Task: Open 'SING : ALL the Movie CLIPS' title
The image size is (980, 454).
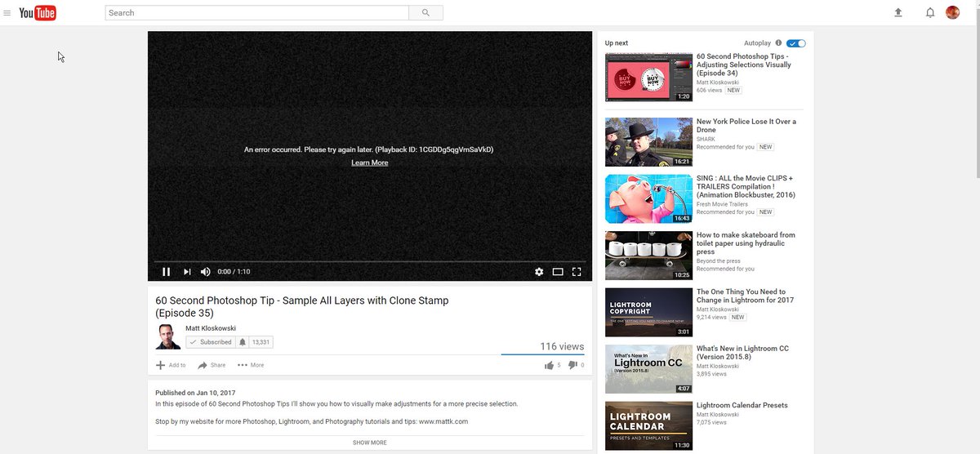Action: [746, 186]
